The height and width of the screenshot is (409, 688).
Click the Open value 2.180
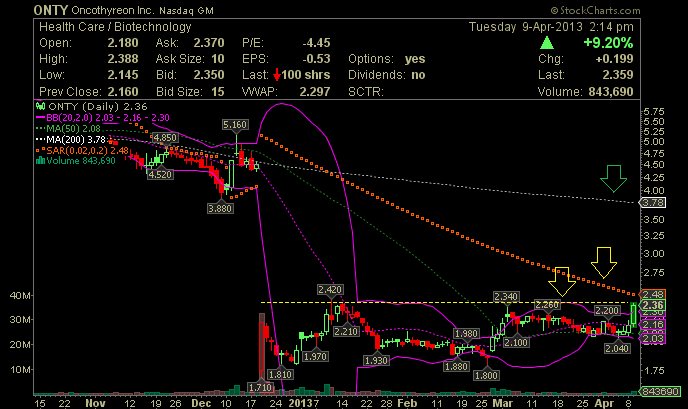coord(123,43)
